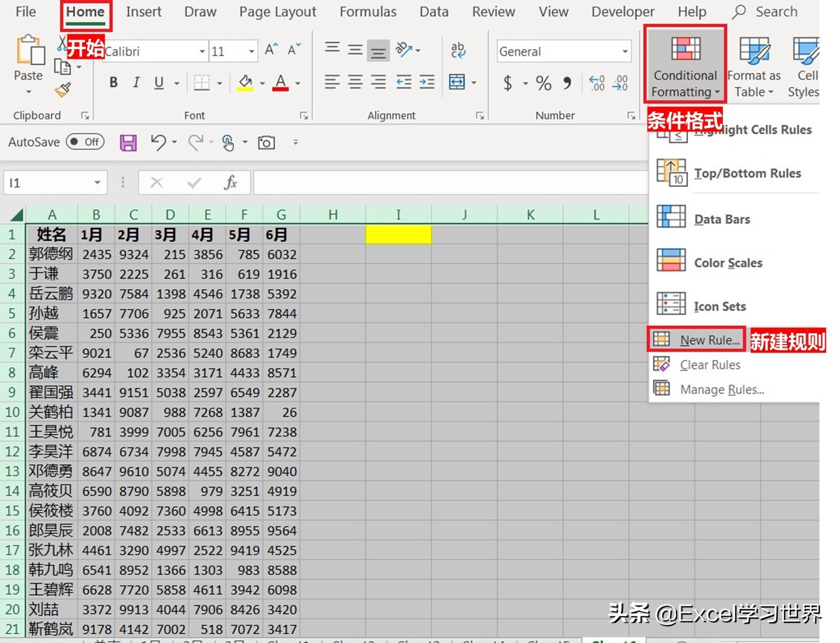
Task: Click the Paste clipboard icon
Action: tap(30, 50)
